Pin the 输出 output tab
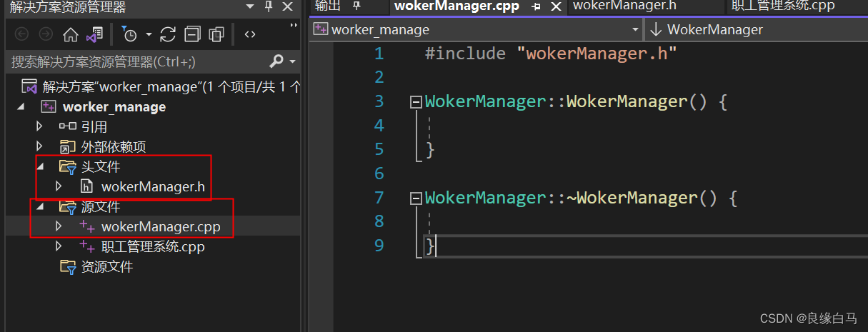 click(356, 6)
